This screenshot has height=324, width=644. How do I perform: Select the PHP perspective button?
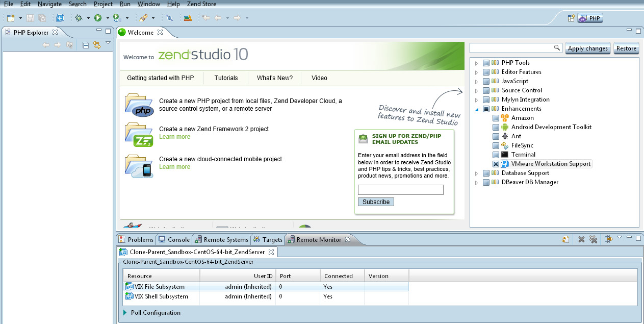pyautogui.click(x=590, y=18)
